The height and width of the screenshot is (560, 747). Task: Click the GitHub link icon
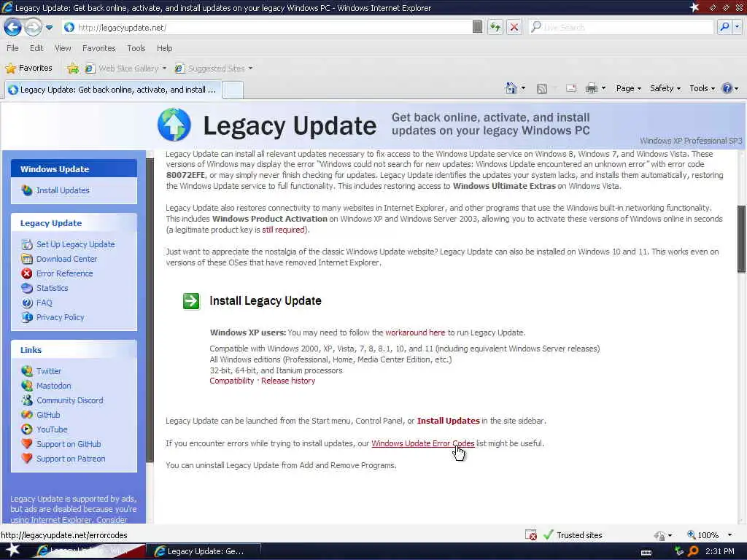[27, 415]
